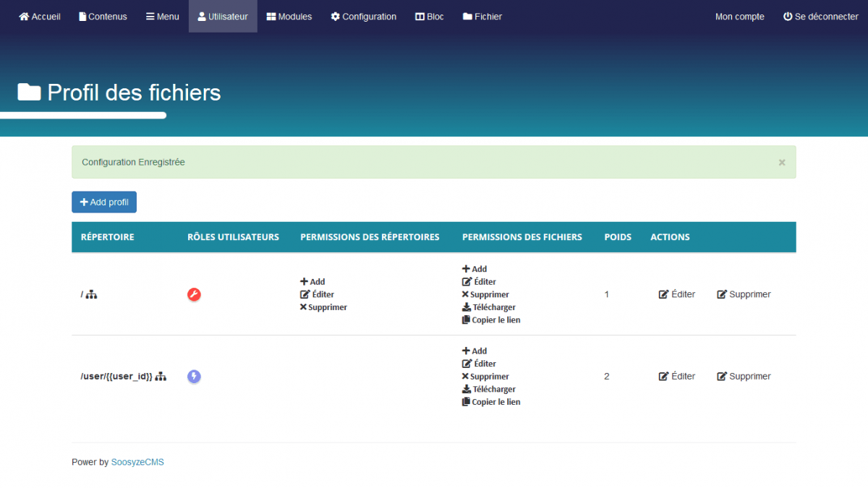Screen dimensions: 868x488
Task: Click the hierarchy icon beside root directory
Action: (x=92, y=294)
